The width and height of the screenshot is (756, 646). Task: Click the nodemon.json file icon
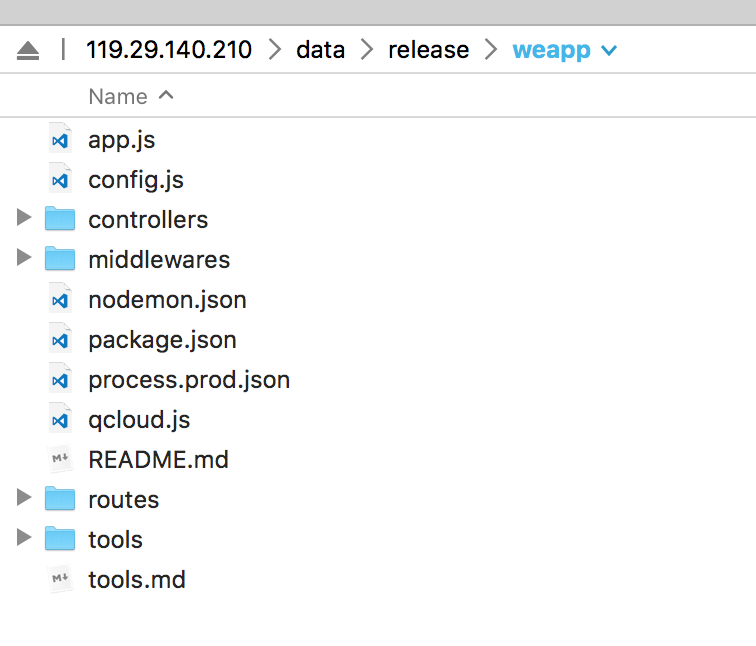(x=60, y=299)
